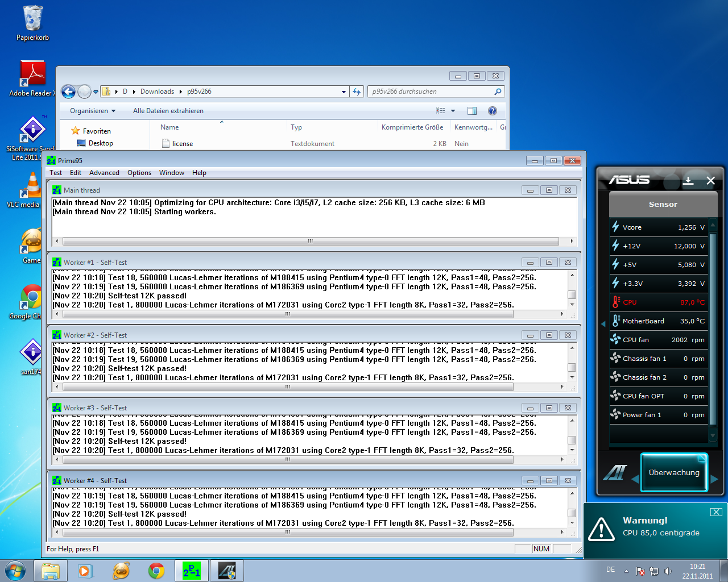
Task: Click the warning triangle icon in notification
Action: pyautogui.click(x=601, y=529)
